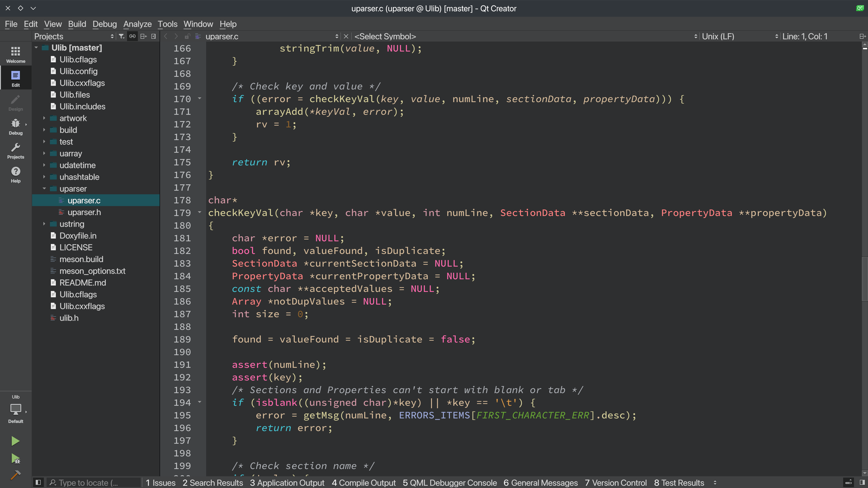Expand the uarray folder
868x488 pixels.
(x=44, y=154)
